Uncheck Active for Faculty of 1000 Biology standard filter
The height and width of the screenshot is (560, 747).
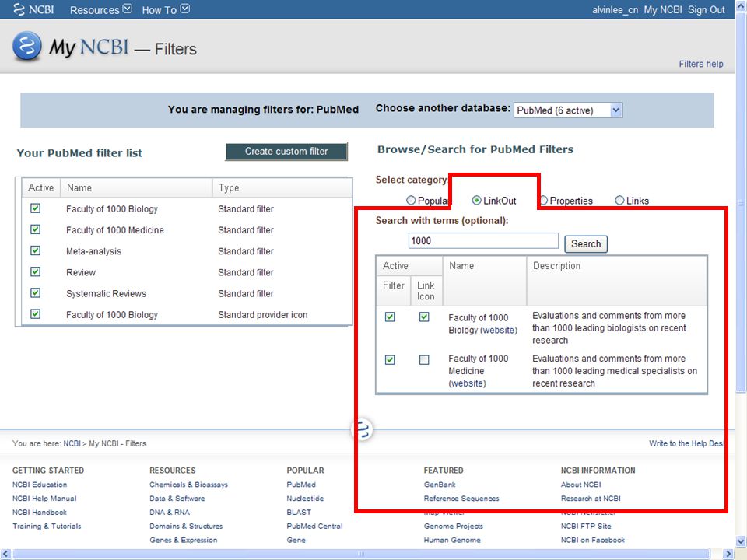click(x=35, y=208)
